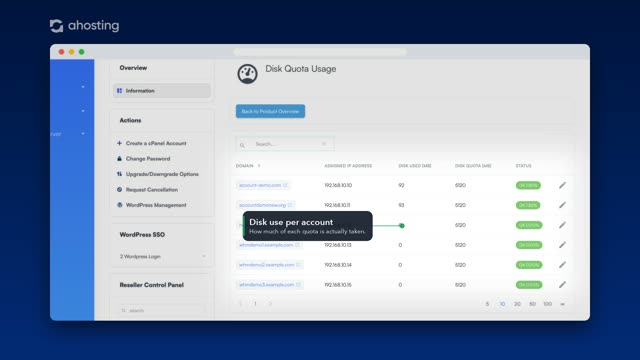Screen dimensions: 640x360
Task: Select the IP cell 192.168.10.11
Action: click(x=337, y=205)
